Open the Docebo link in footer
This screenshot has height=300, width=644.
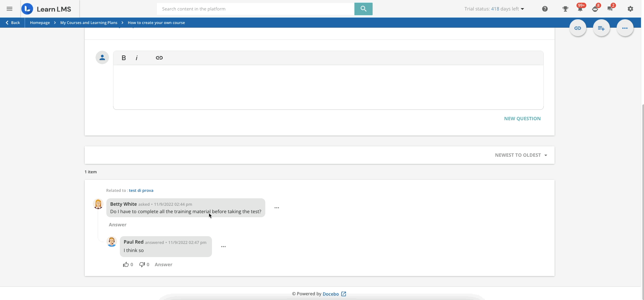click(330, 294)
